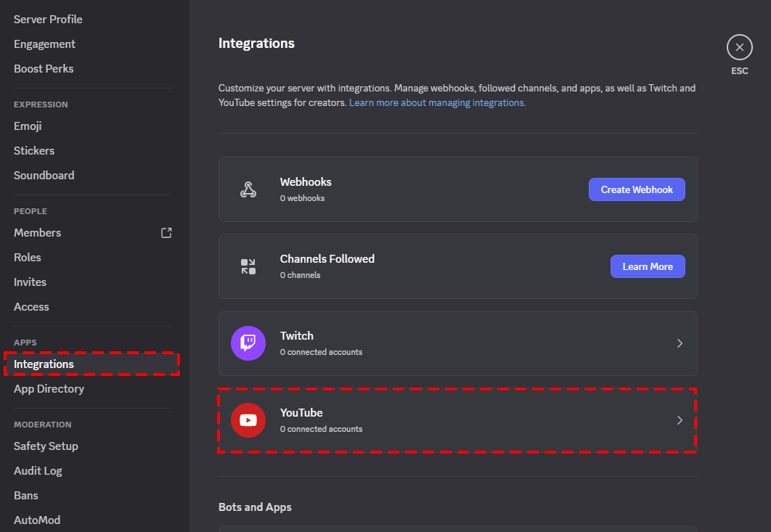This screenshot has height=532, width=771.
Task: Click the YouTube card title
Action: 301,412
